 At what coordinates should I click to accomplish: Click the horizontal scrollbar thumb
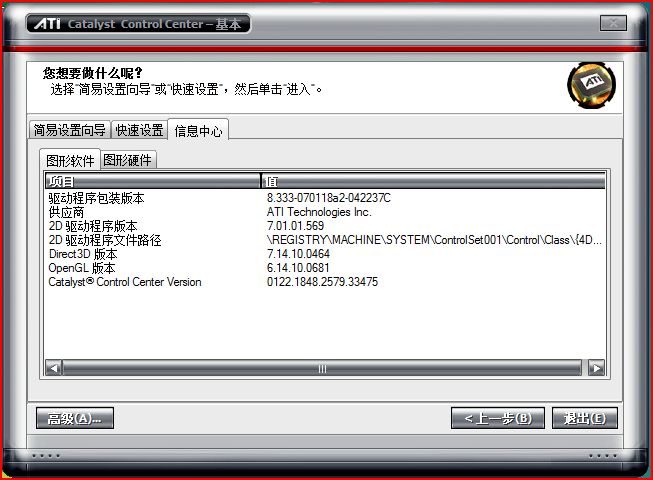point(322,368)
